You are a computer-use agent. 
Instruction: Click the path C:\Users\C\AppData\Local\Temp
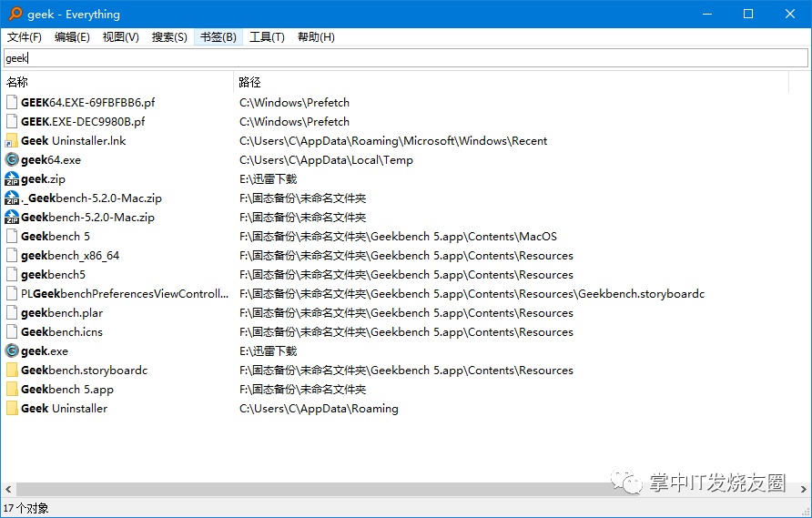(326, 160)
